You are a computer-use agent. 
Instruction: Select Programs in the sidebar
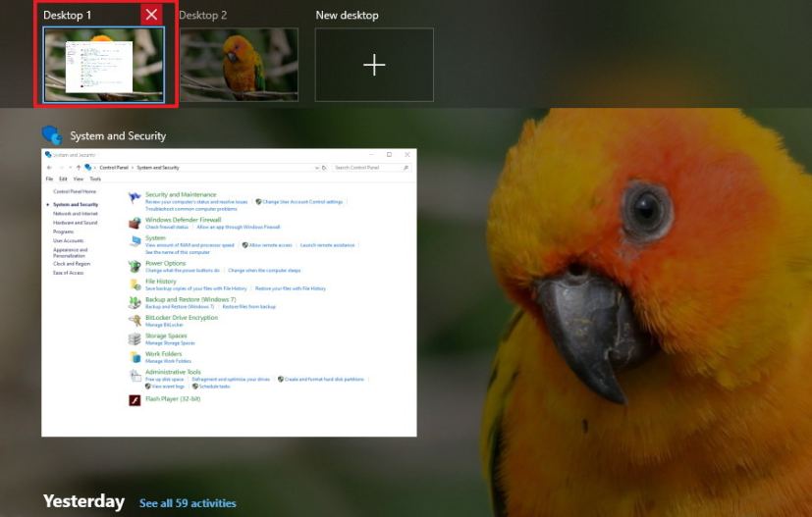click(64, 232)
